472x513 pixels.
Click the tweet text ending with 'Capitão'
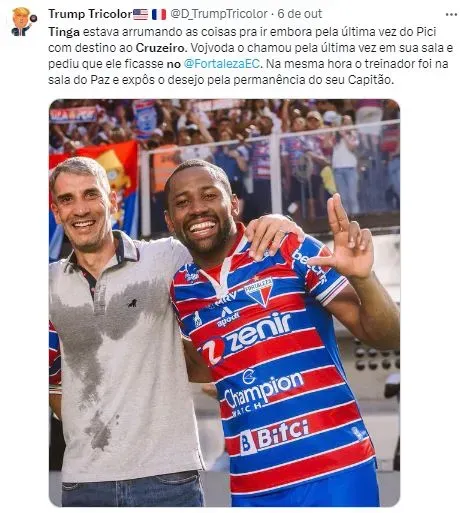tap(251, 56)
